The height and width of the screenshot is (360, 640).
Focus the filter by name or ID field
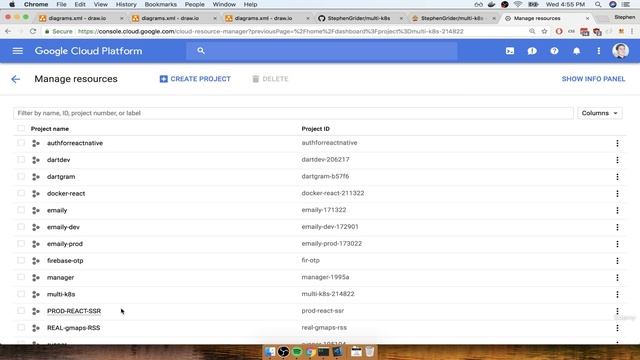coord(293,113)
